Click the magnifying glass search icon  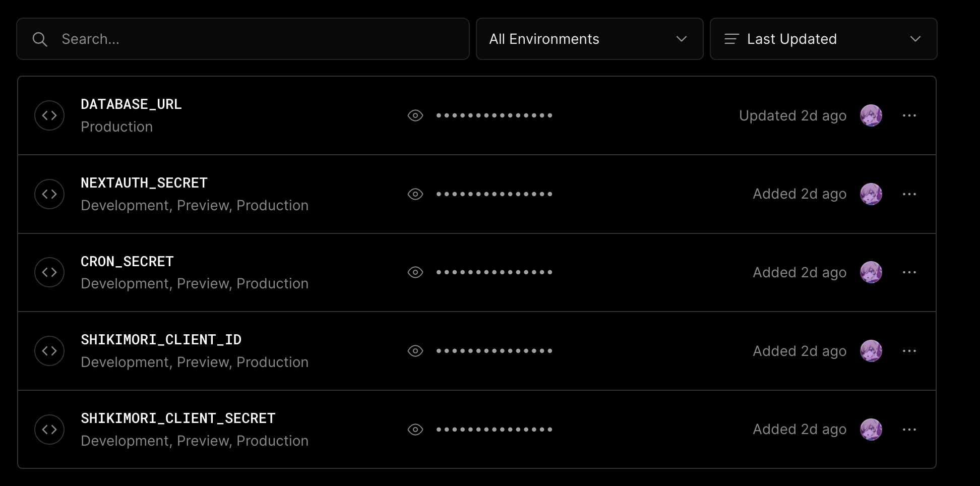pos(40,39)
